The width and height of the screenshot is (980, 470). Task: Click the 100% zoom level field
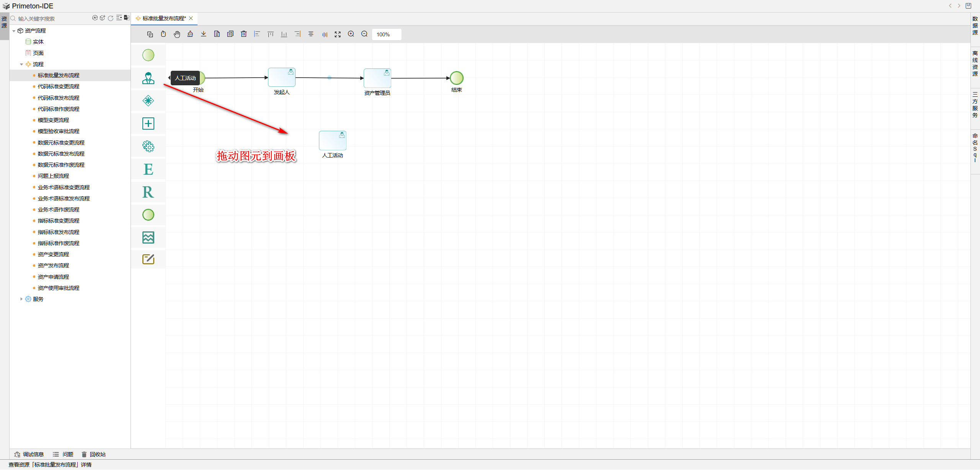(386, 34)
